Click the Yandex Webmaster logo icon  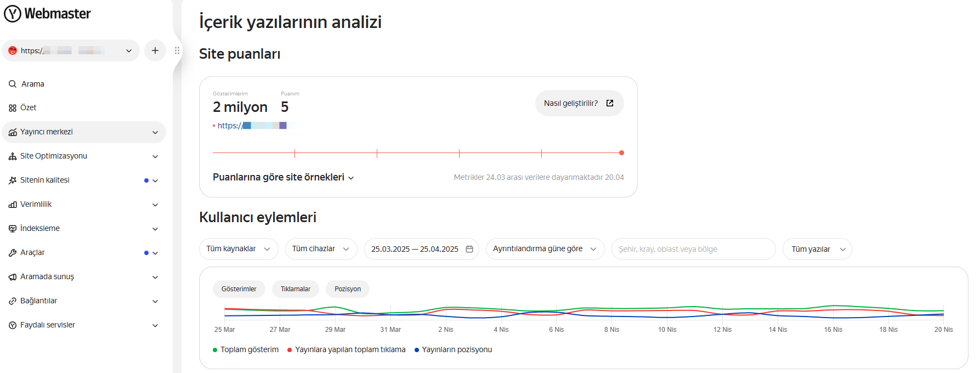[13, 14]
